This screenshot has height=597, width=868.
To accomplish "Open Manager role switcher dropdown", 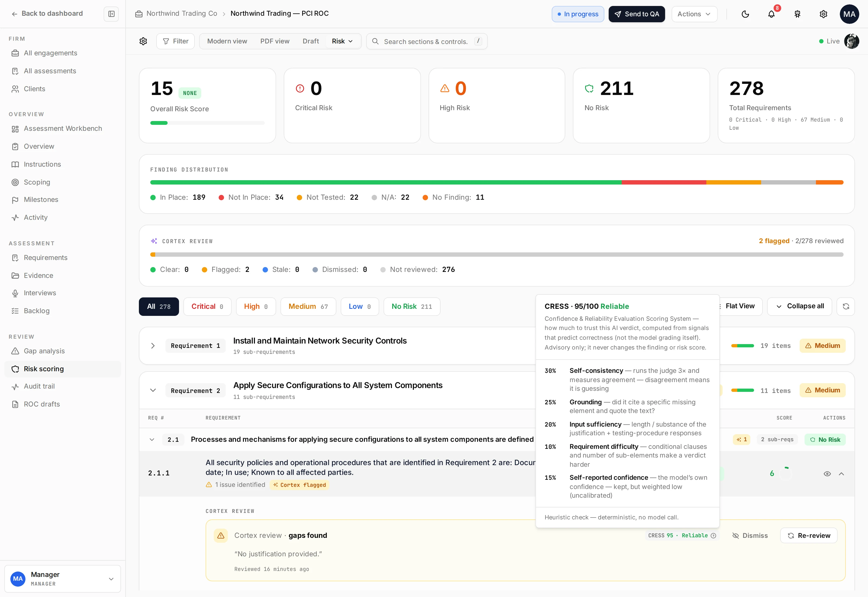I will tap(62, 579).
